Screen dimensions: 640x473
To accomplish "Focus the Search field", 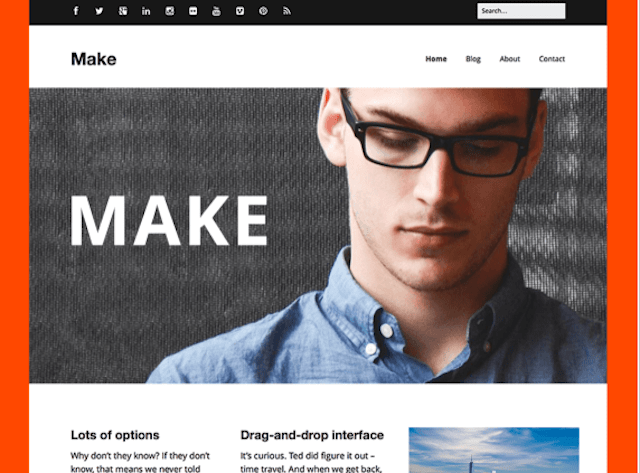I will click(x=521, y=11).
